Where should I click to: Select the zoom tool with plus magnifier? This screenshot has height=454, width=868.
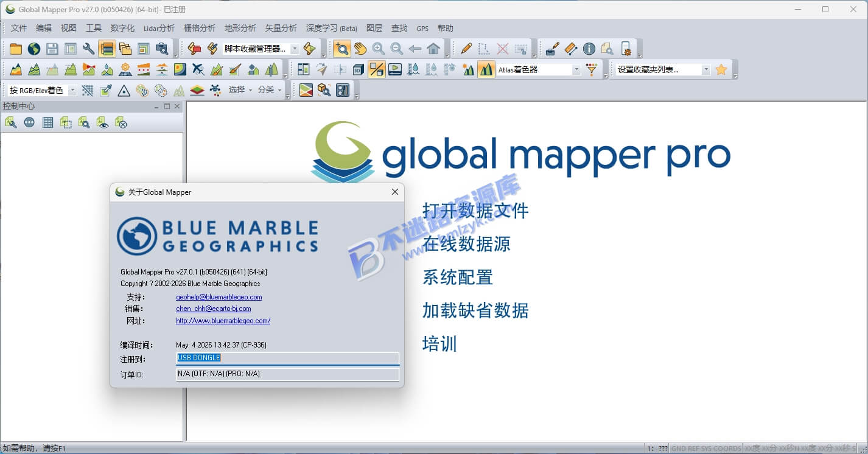click(x=342, y=49)
